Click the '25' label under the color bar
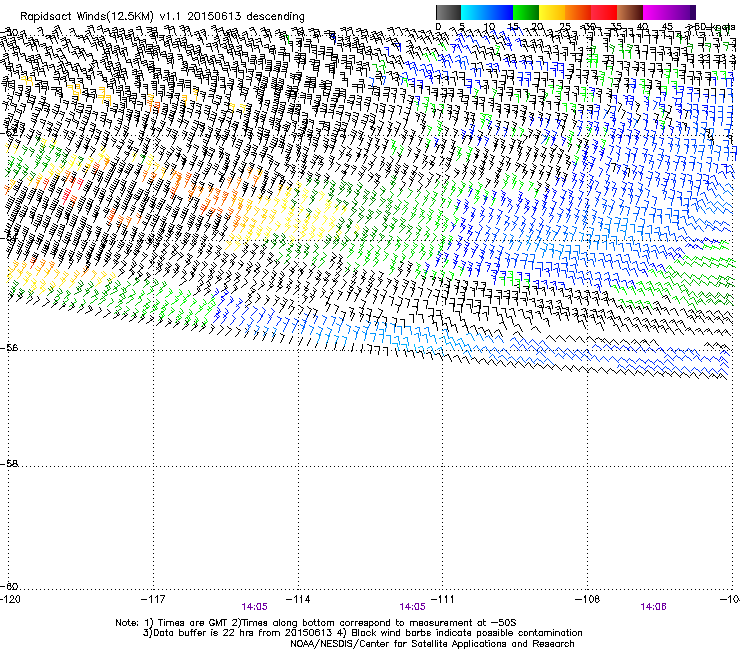The width and height of the screenshot is (740, 650). click(564, 27)
